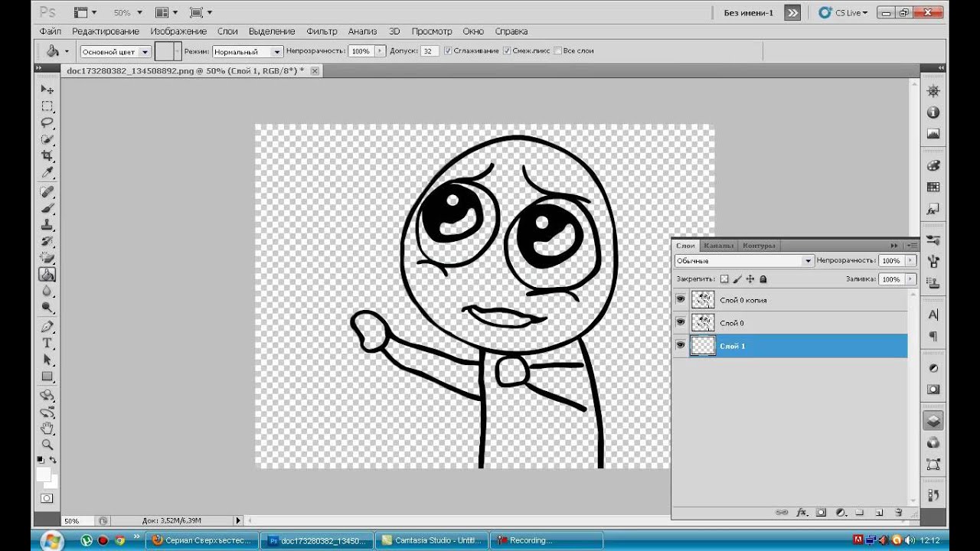Open the Character panel icon in the dock
The image size is (980, 551).
[x=933, y=315]
